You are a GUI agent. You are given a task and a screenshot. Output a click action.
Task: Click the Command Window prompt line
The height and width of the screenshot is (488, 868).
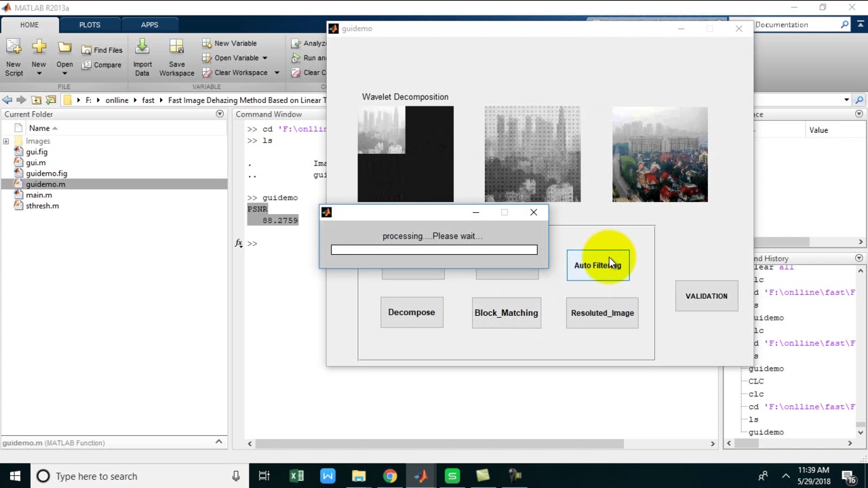[252, 243]
